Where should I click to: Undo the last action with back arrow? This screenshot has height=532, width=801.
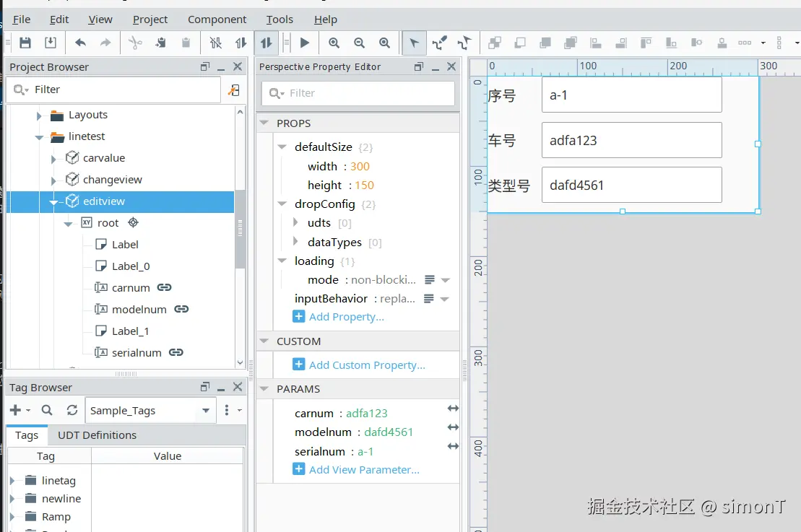pos(80,43)
